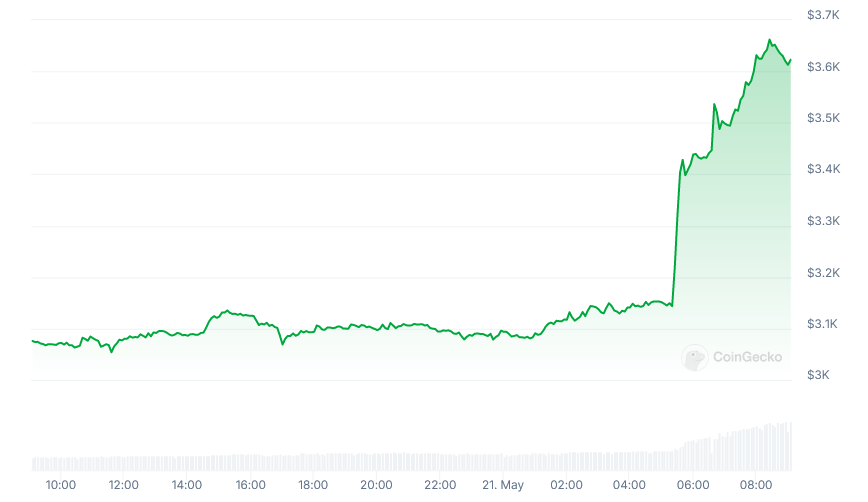Click the $3.7K price axis label
Viewport: 868px width, 502px height.
[x=822, y=15]
